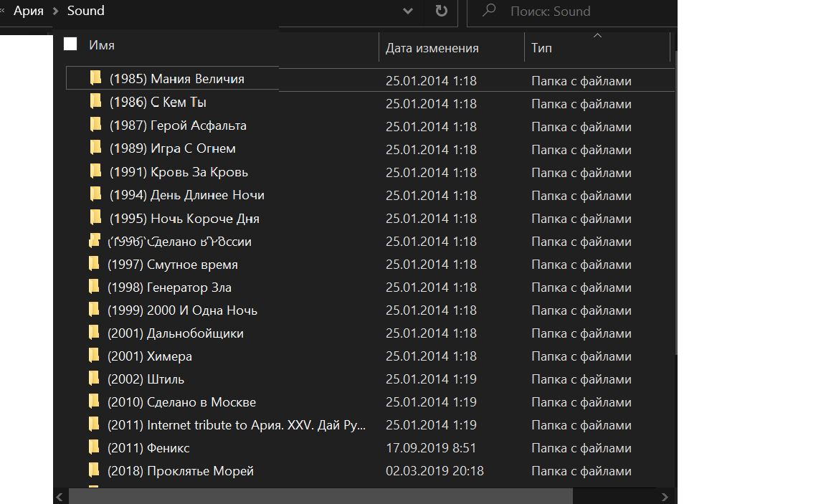
Task: Select folder name '(1985) Мания Величия'
Action: [x=177, y=79]
